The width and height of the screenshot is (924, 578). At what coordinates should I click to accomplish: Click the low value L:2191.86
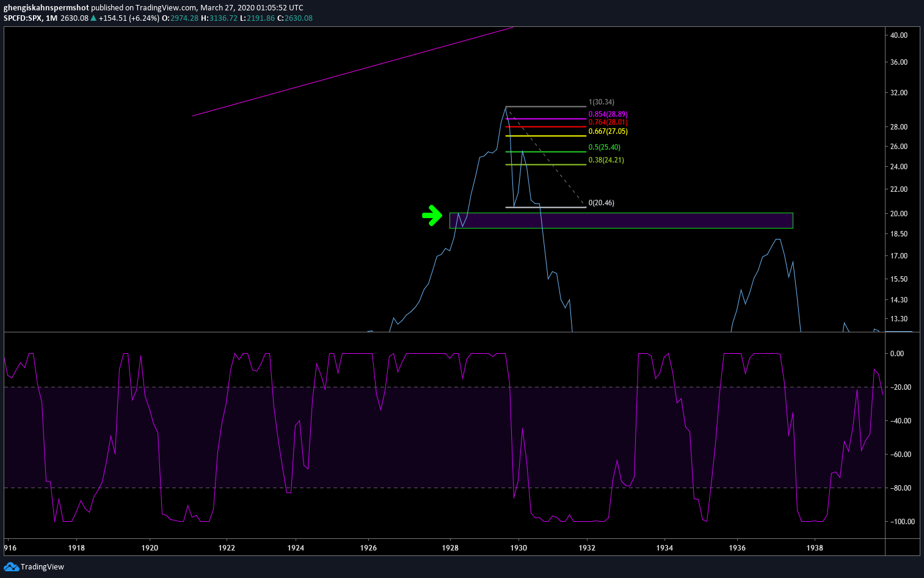point(257,18)
